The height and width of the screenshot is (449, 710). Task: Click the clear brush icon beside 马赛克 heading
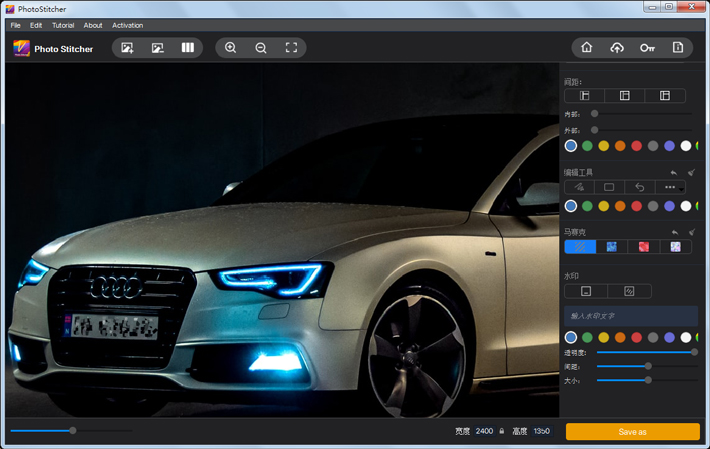point(692,232)
